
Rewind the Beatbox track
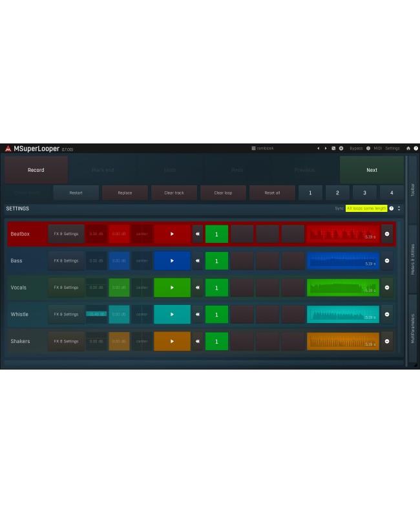[198, 234]
